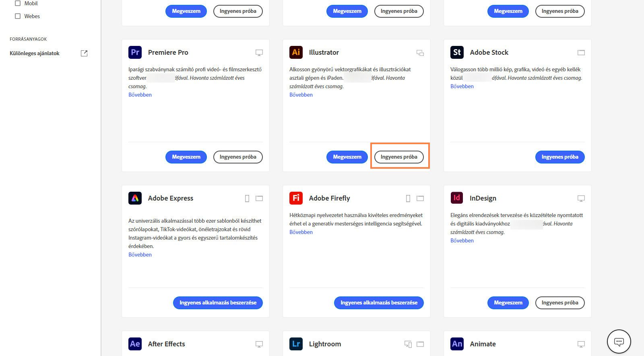
Task: Click the Lightroom Lr app icon
Action: [296, 344]
